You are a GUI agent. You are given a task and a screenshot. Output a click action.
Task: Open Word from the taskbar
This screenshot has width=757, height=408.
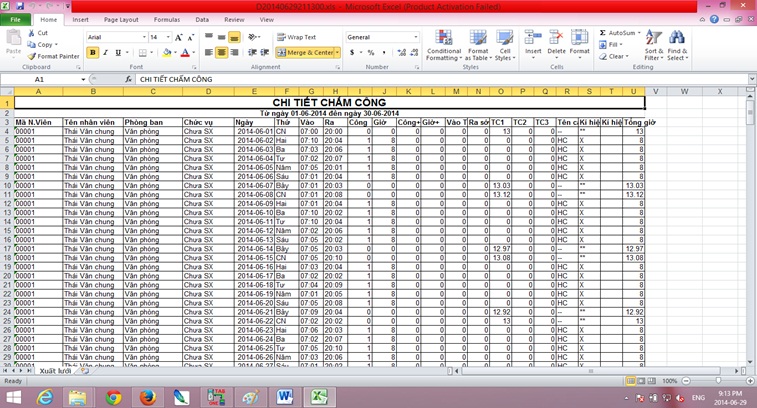(x=285, y=397)
